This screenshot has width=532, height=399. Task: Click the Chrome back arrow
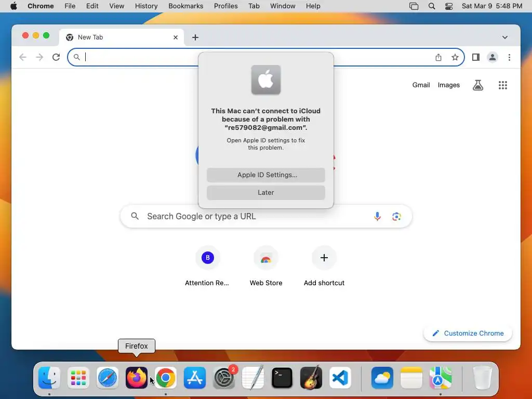coord(23,57)
